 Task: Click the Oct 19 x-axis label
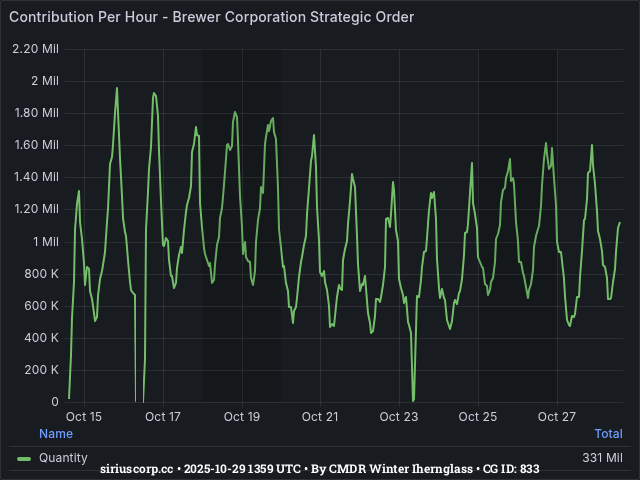coord(242,417)
